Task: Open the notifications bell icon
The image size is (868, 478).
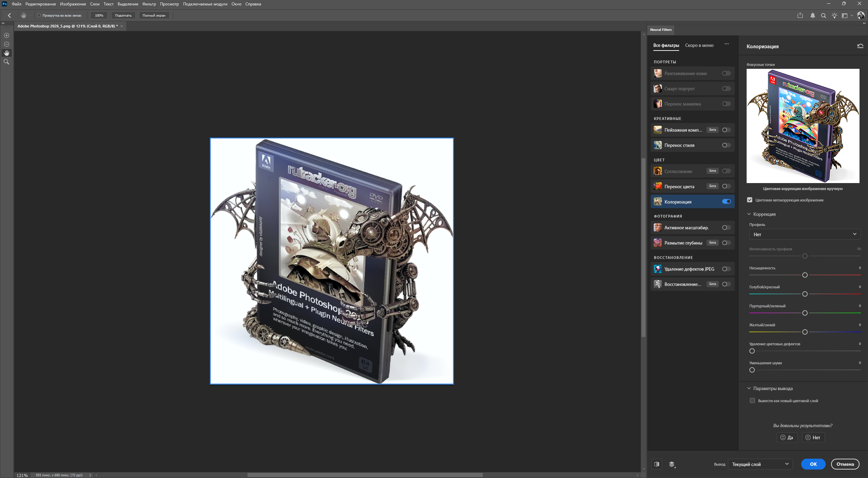Action: click(x=813, y=15)
